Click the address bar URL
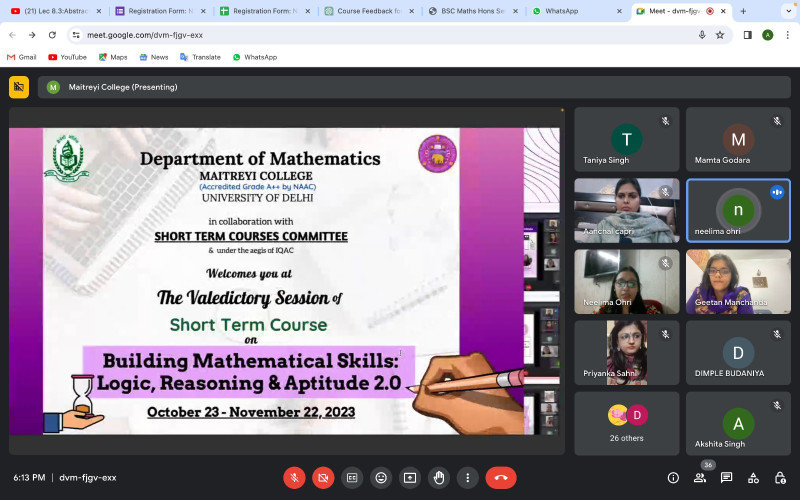Image resolution: width=800 pixels, height=500 pixels. coord(145,35)
